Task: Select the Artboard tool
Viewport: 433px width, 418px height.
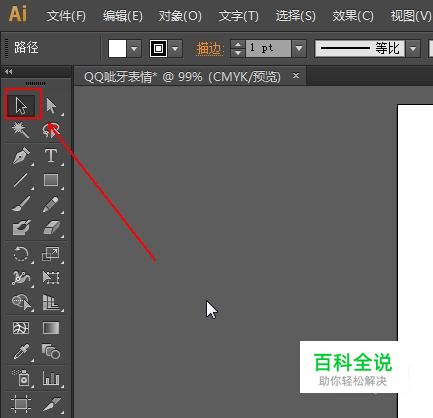Action: coord(21,404)
